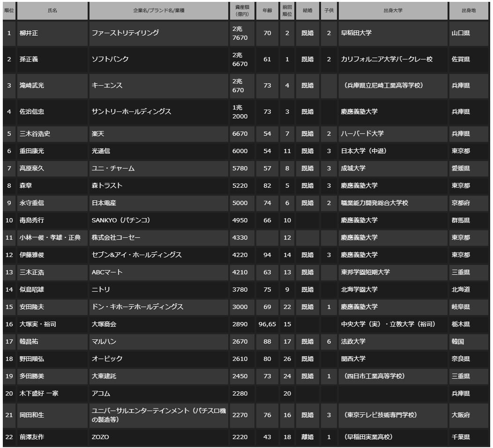493x448 pixels.
Task: Select the name 佐治信忠
Action: click(32, 111)
